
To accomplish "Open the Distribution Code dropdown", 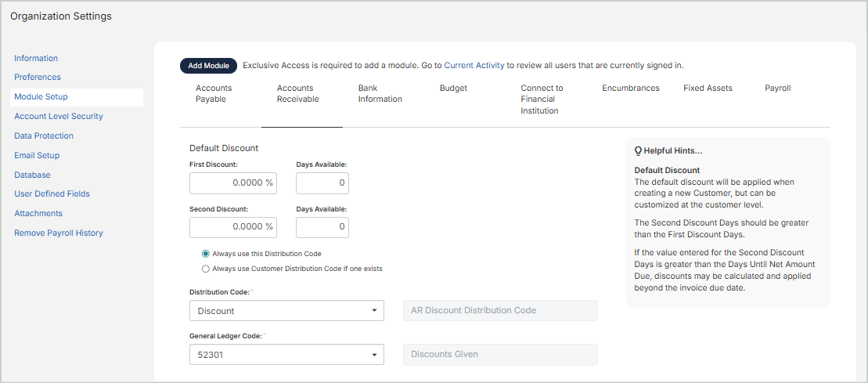I will 286,311.
